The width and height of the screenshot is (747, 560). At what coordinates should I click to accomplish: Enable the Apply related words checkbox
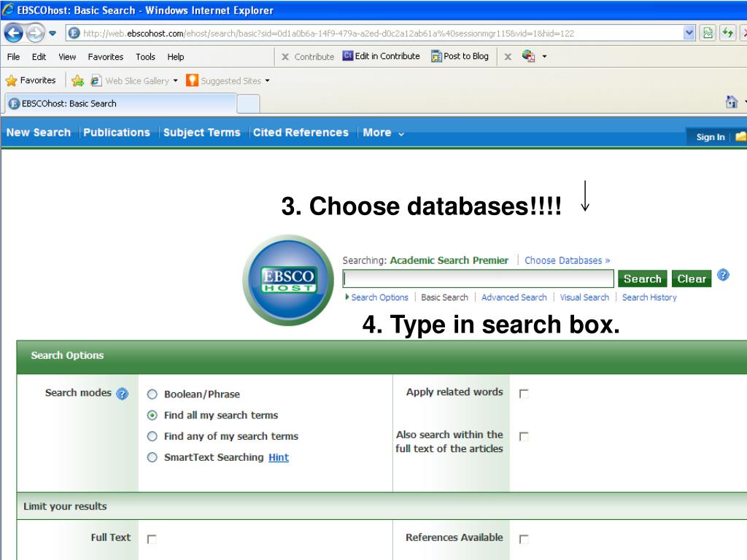coord(524,394)
